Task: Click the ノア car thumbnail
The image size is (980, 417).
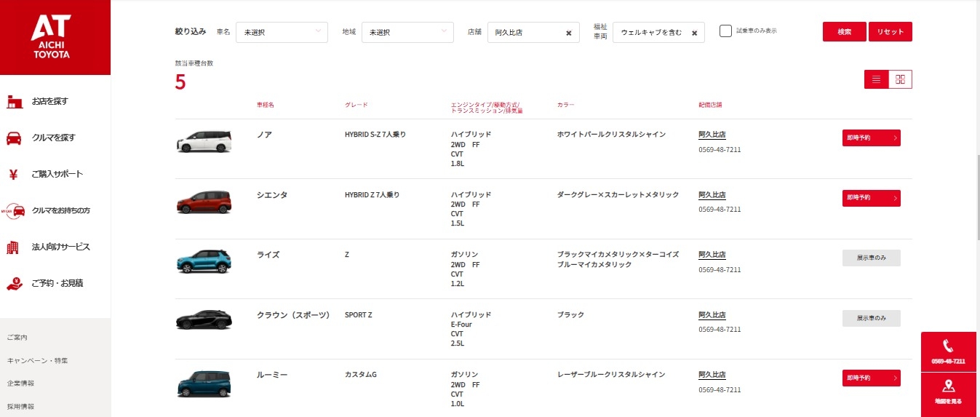Action: [x=204, y=141]
